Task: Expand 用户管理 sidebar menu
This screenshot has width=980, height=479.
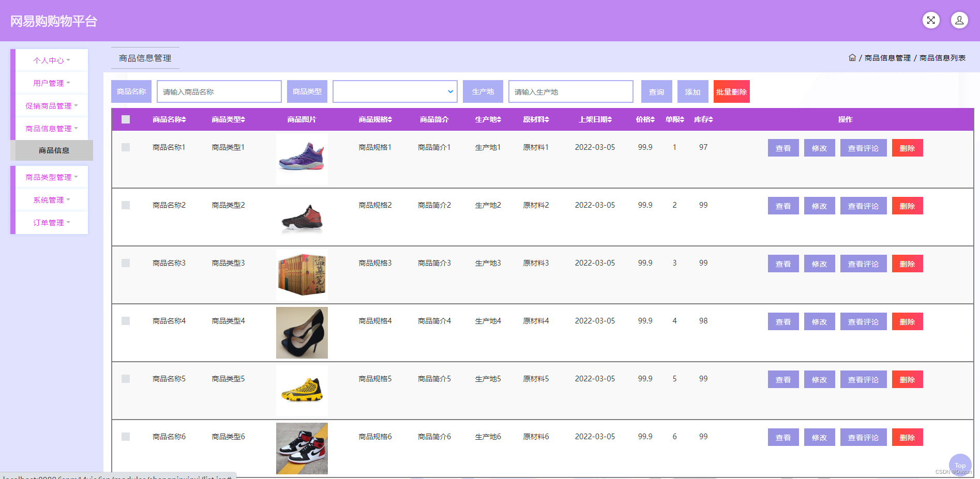Action: click(52, 83)
